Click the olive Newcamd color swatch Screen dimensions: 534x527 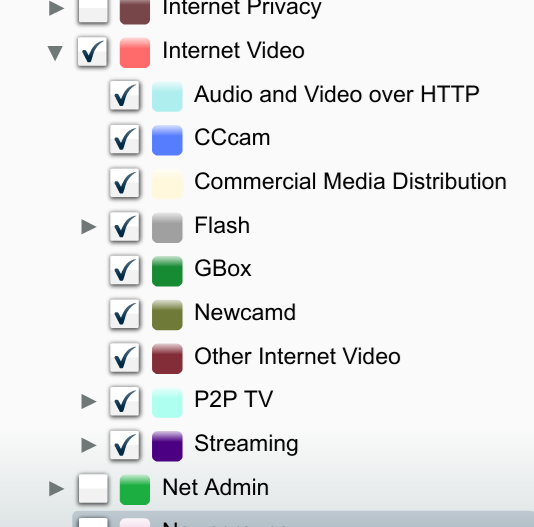pos(167,315)
